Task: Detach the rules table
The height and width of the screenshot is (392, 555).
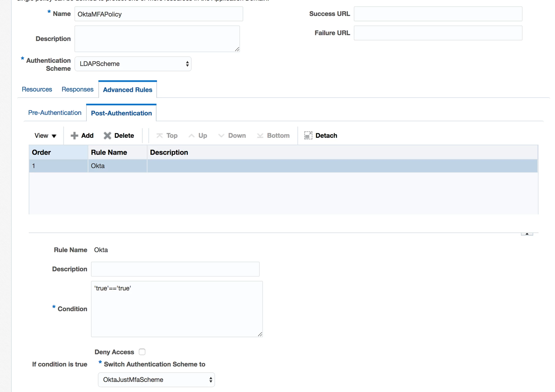Action: click(x=321, y=136)
